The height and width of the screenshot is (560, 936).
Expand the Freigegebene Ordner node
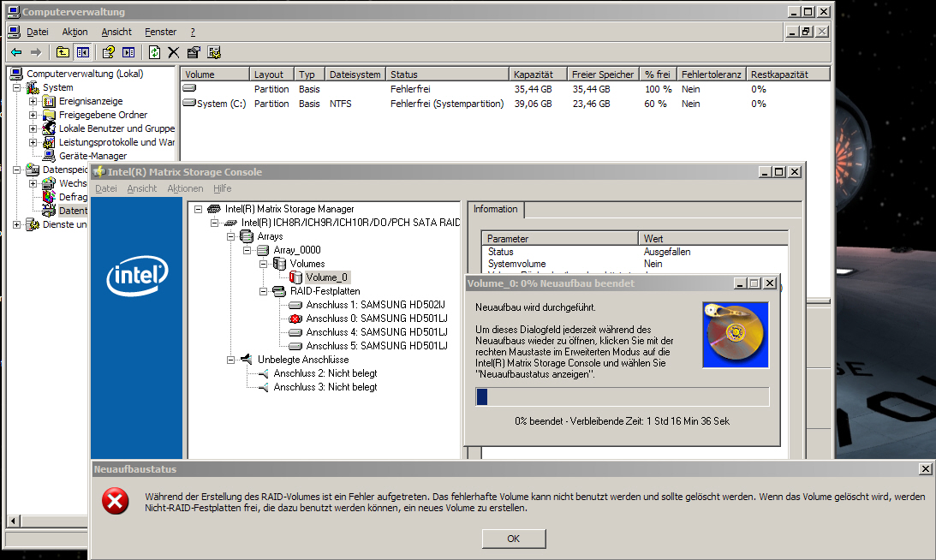tap(33, 116)
